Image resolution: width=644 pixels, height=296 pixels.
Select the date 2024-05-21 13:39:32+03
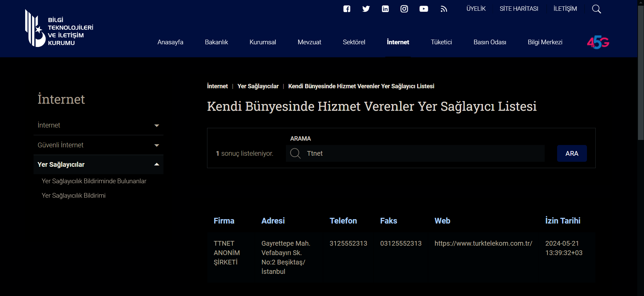click(x=564, y=248)
